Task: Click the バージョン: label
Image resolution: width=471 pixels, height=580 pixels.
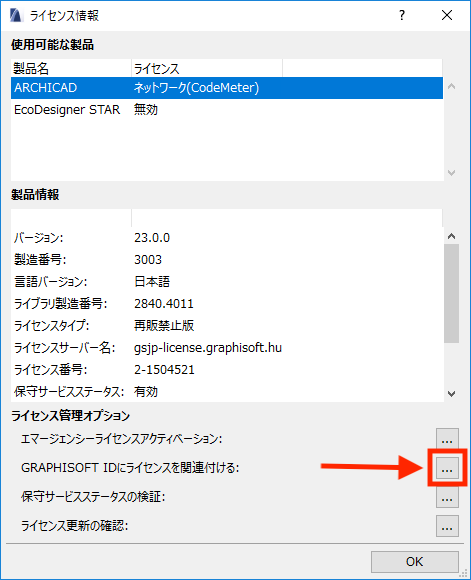Action: coord(38,238)
